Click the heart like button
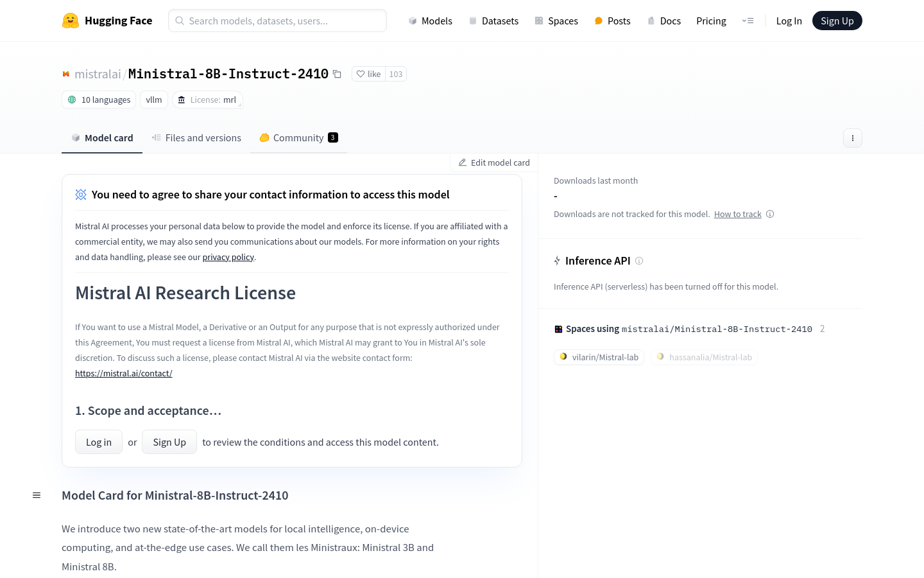The image size is (924, 578). (369, 74)
